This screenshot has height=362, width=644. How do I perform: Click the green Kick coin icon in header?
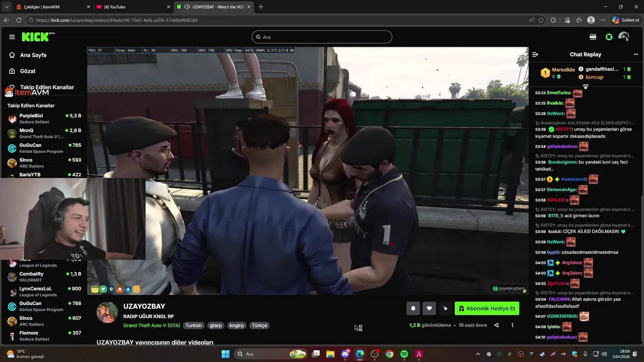[609, 37]
